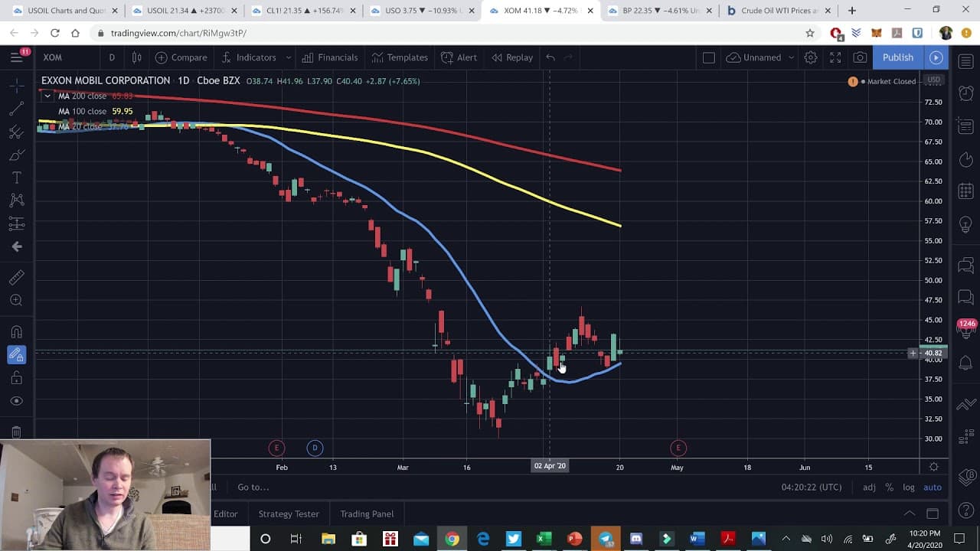Open the chart patterns tool
This screenshot has height=551, width=980.
(16, 201)
